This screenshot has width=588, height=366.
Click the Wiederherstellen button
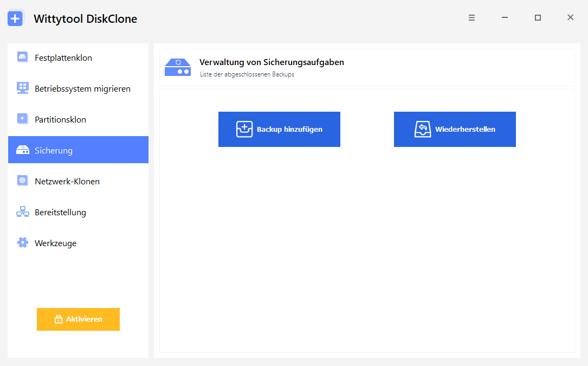455,129
